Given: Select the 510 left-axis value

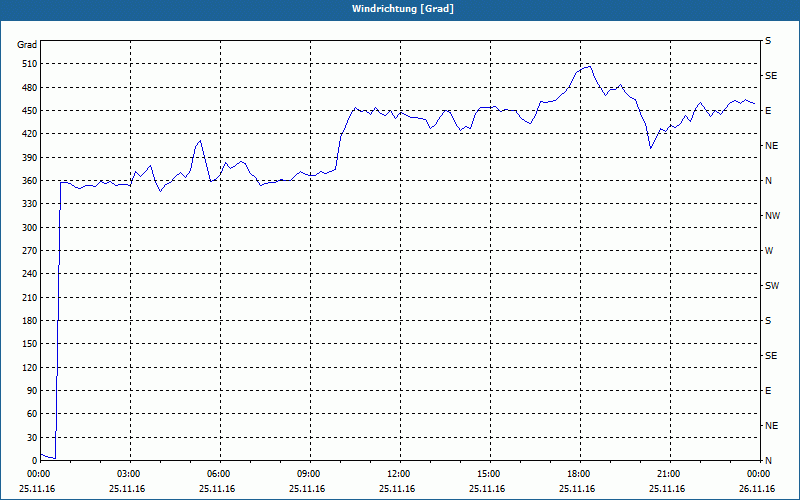Looking at the screenshot, I should click(29, 64).
